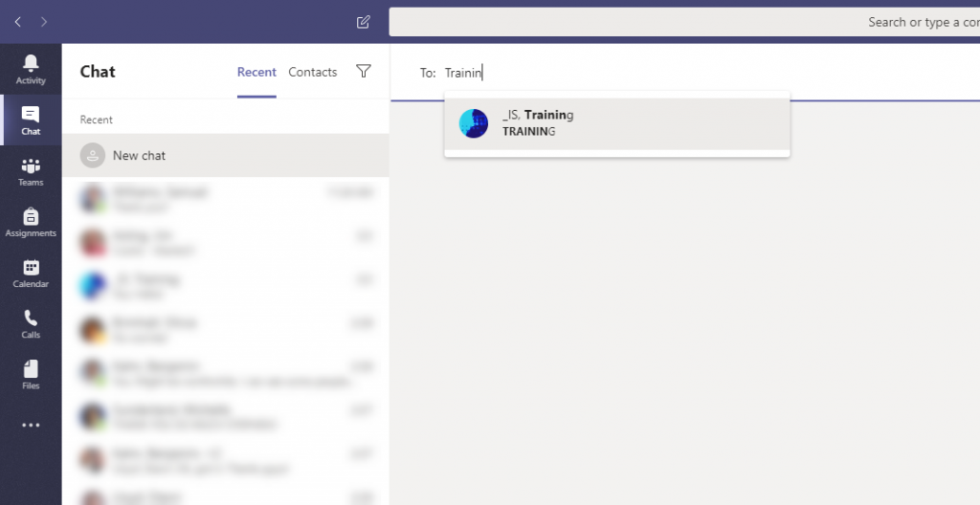980x505 pixels.
Task: Click the _IS Training avatar in suggestion
Action: [x=474, y=123]
